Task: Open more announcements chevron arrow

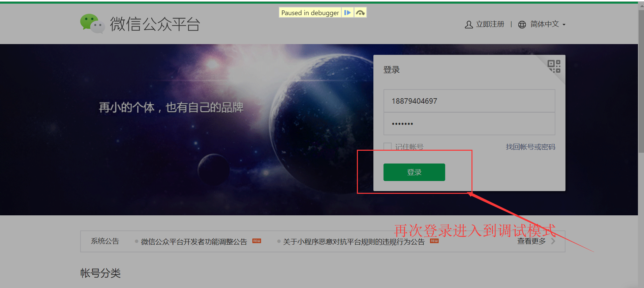Action: pyautogui.click(x=553, y=241)
